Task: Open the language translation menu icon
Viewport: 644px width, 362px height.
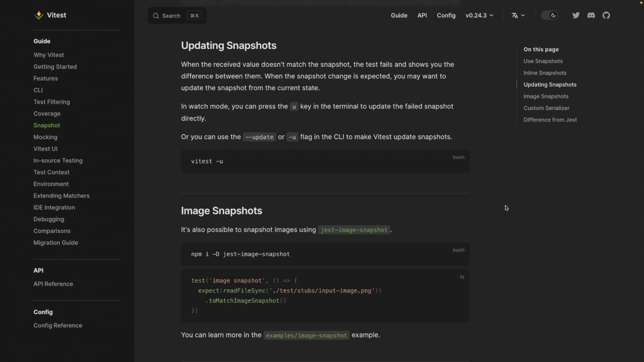Action: pyautogui.click(x=515, y=16)
